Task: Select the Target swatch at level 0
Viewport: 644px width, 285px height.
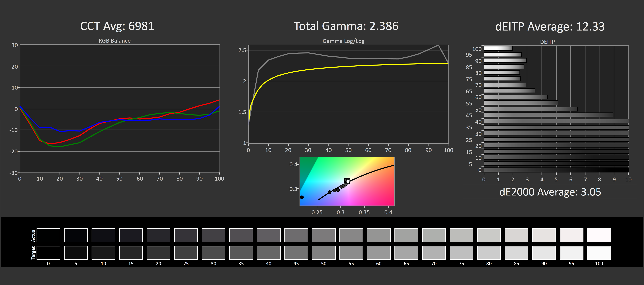Action: tap(48, 253)
